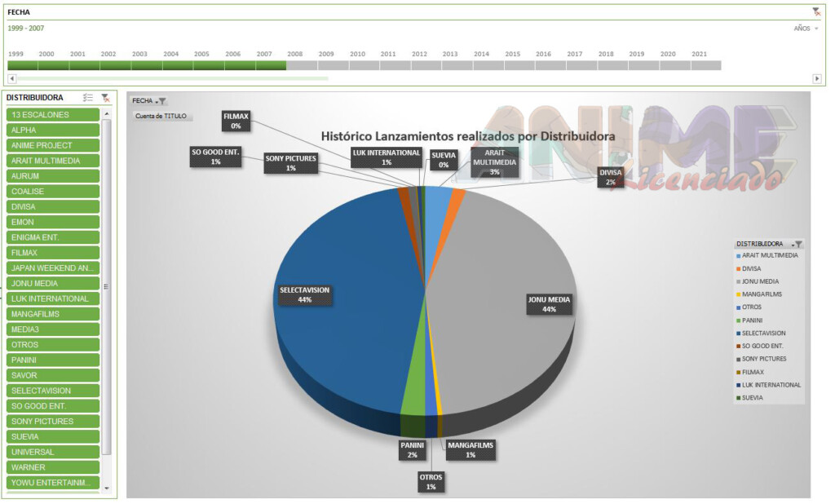Toggle multi-select in DISTRIBUIDORA slicer
The height and width of the screenshot is (504, 835).
[88, 98]
